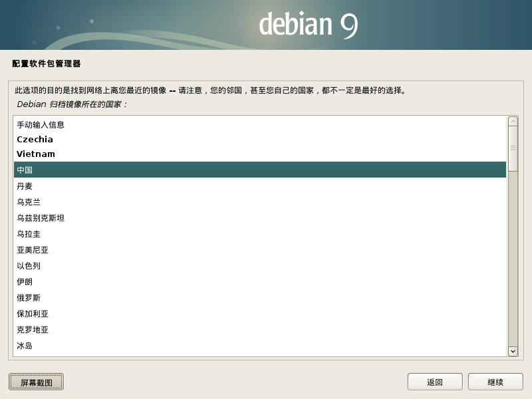532x399 pixels.
Task: Pick 保加利亚 in the list
Action: point(260,313)
